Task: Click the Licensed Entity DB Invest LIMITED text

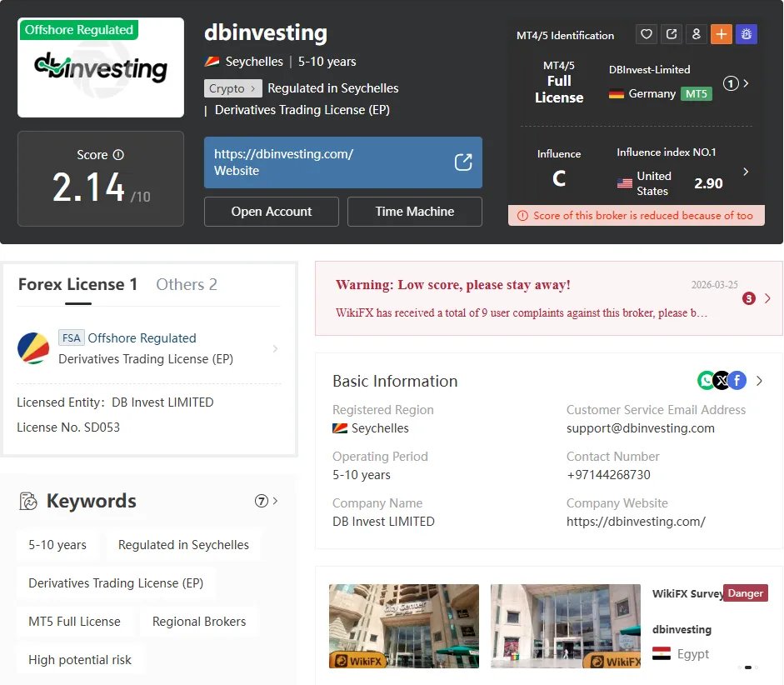Action: point(116,402)
